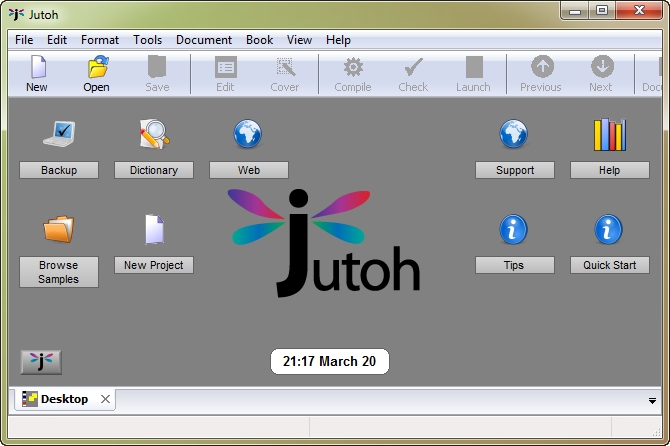Click the Dictionary magnifier icon
Image resolution: width=670 pixels, height=446 pixels.
[x=154, y=134]
